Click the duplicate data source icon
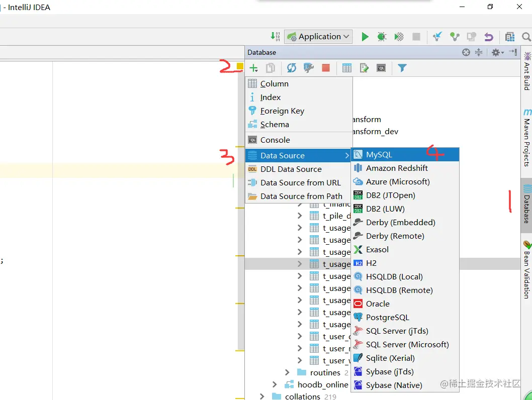Viewport: 532px width, 400px height. (271, 68)
